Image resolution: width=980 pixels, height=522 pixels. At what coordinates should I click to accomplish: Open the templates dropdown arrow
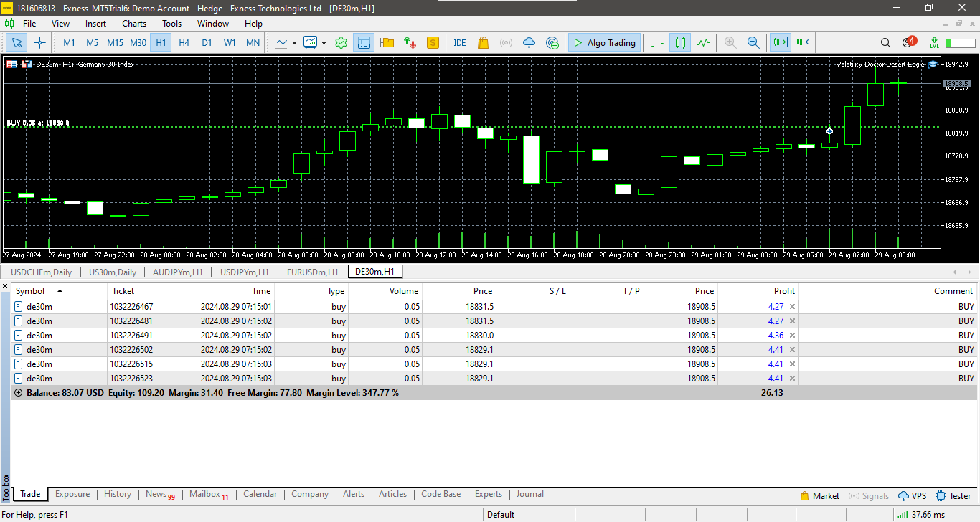click(x=324, y=43)
